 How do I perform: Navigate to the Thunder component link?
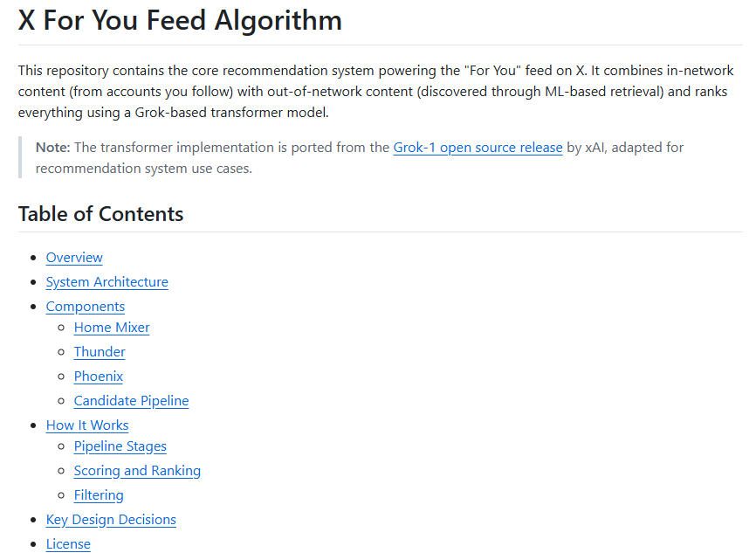[x=100, y=352]
